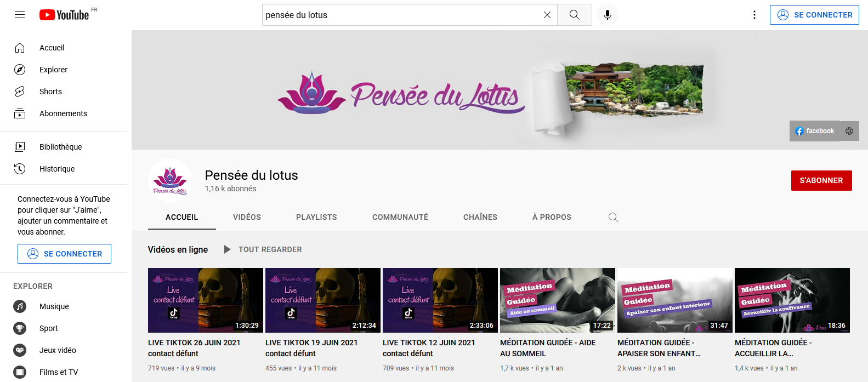The width and height of the screenshot is (868, 382).
Task: Click title LIVE TIKTOK 12 JUIN 2021
Action: [429, 348]
